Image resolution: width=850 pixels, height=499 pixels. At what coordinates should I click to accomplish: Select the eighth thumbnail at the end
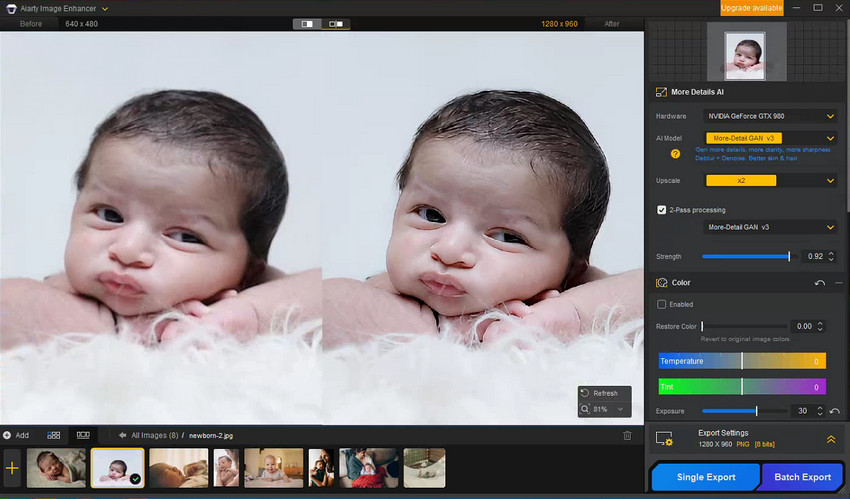tap(424, 468)
